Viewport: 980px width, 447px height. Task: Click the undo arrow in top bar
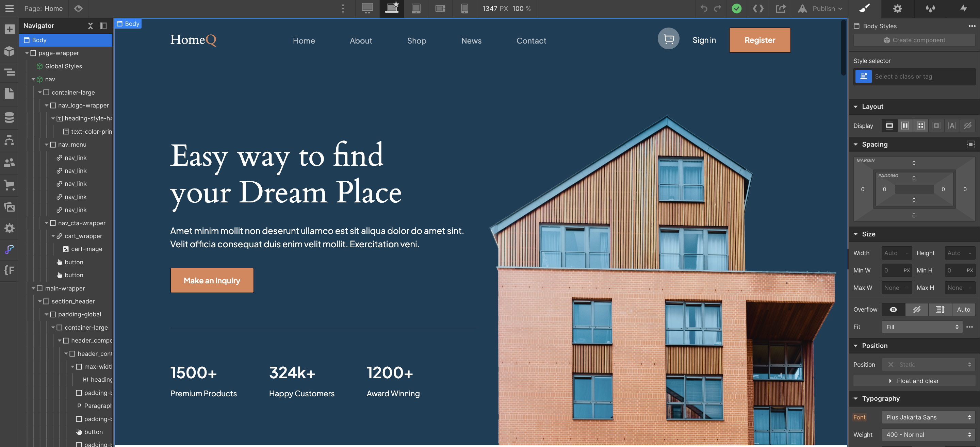pyautogui.click(x=704, y=9)
